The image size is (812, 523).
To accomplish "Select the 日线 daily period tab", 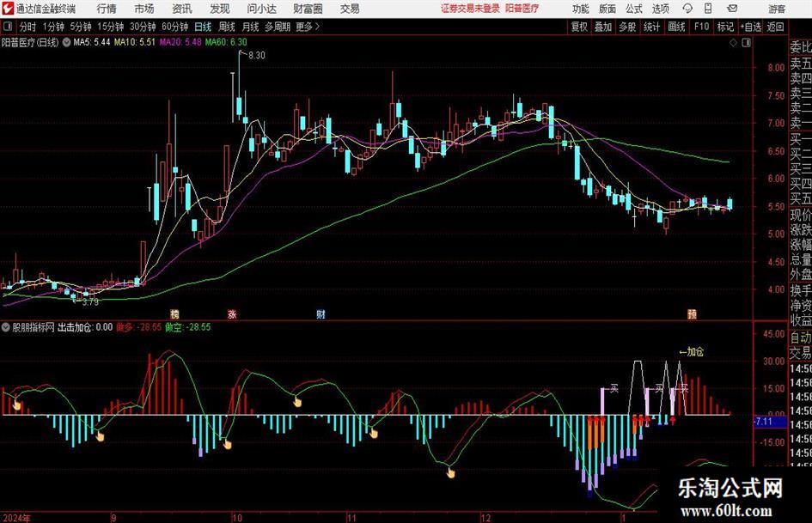I will [203, 27].
